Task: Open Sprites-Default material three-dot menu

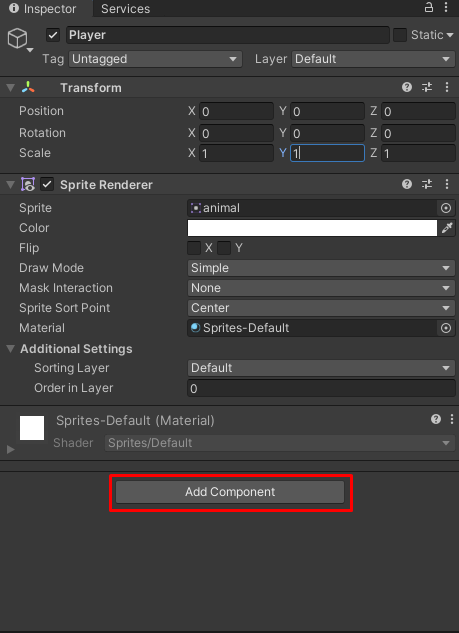Action: point(452,419)
